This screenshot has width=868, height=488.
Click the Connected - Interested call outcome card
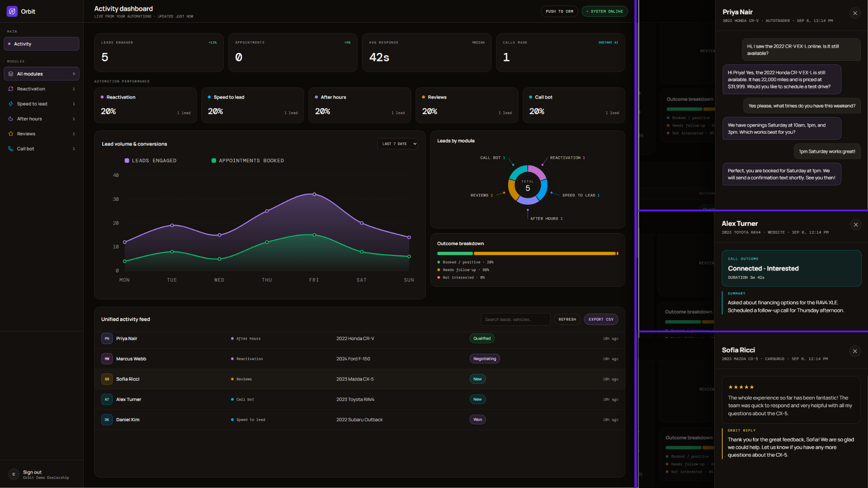pyautogui.click(x=791, y=268)
